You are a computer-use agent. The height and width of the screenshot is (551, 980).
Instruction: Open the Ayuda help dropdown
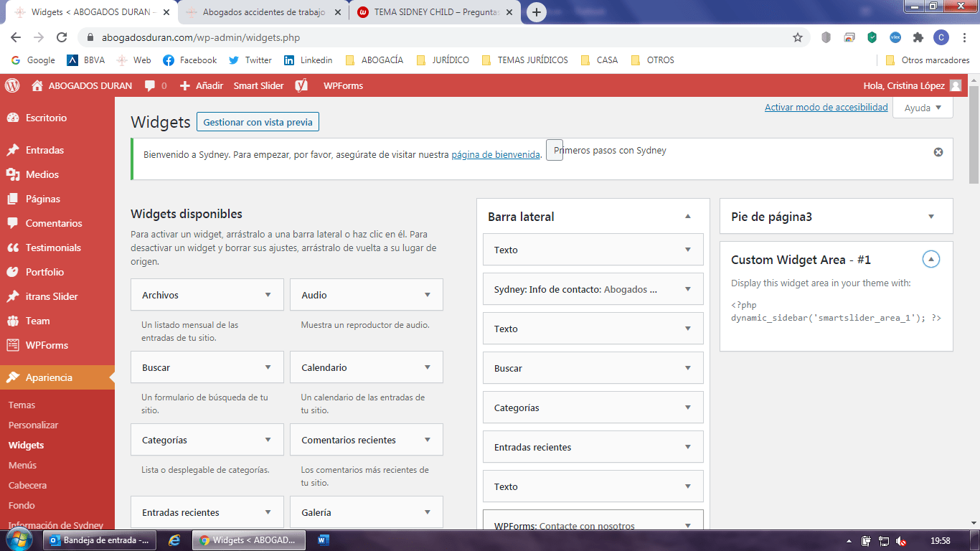923,108
